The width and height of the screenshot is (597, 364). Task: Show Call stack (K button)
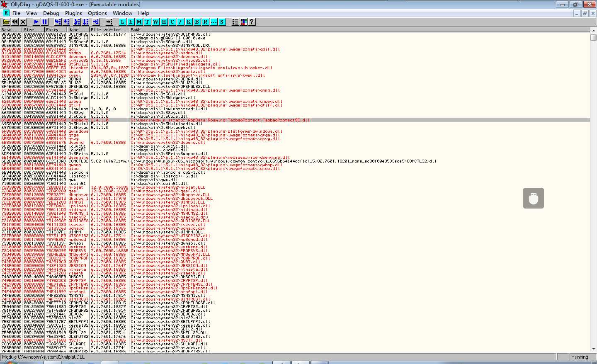pos(189,22)
